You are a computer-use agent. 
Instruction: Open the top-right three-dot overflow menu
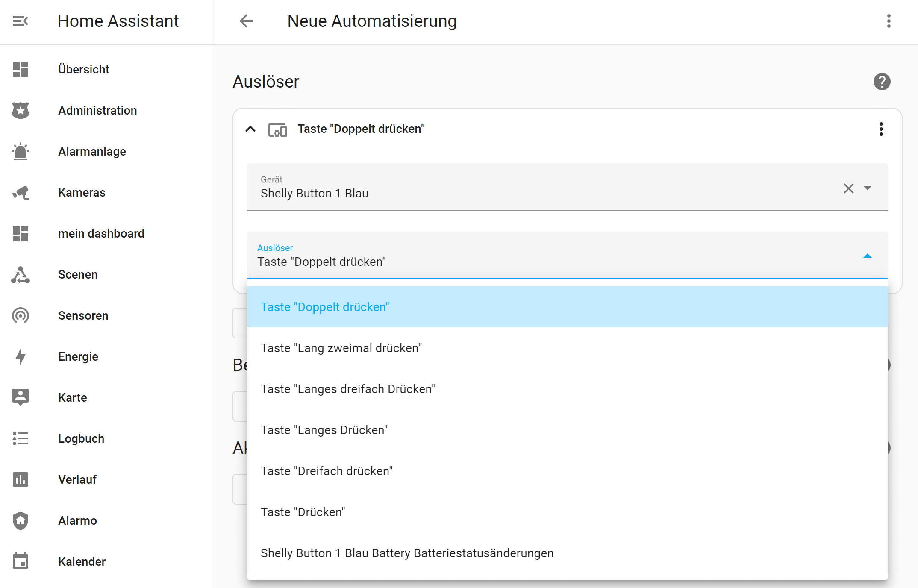pos(889,21)
